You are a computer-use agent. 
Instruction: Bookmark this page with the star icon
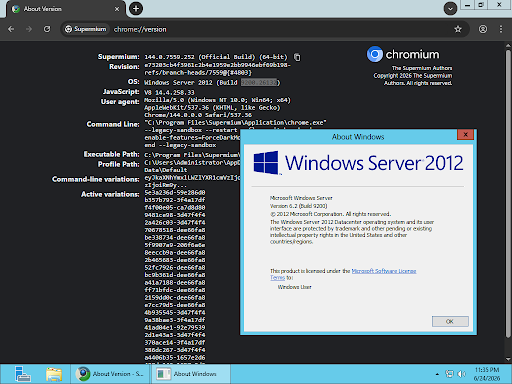(x=458, y=29)
